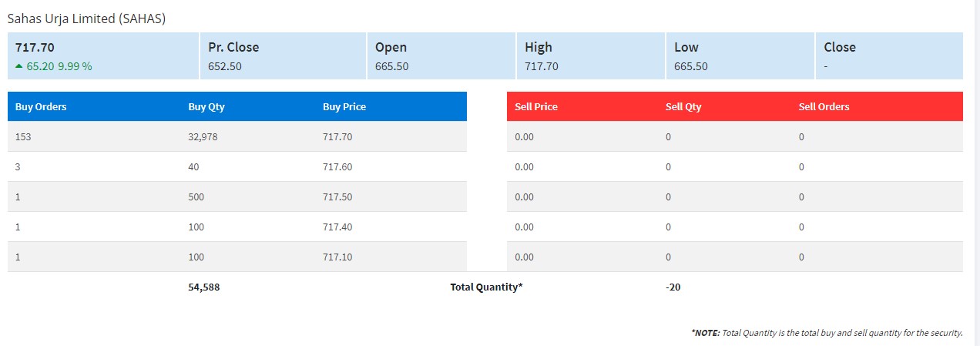The height and width of the screenshot is (346, 980).
Task: Click the 'Sell Orders' column header
Action: pyautogui.click(x=824, y=107)
